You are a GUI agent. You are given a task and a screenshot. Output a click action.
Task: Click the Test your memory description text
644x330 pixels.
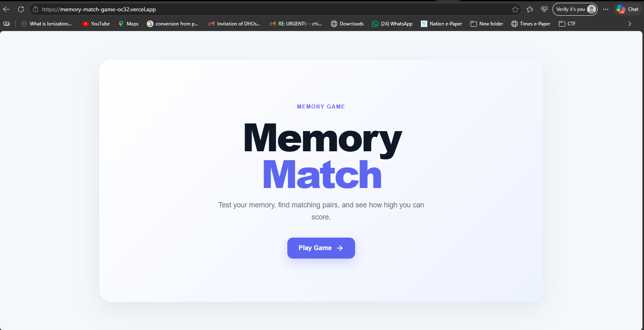(x=321, y=211)
